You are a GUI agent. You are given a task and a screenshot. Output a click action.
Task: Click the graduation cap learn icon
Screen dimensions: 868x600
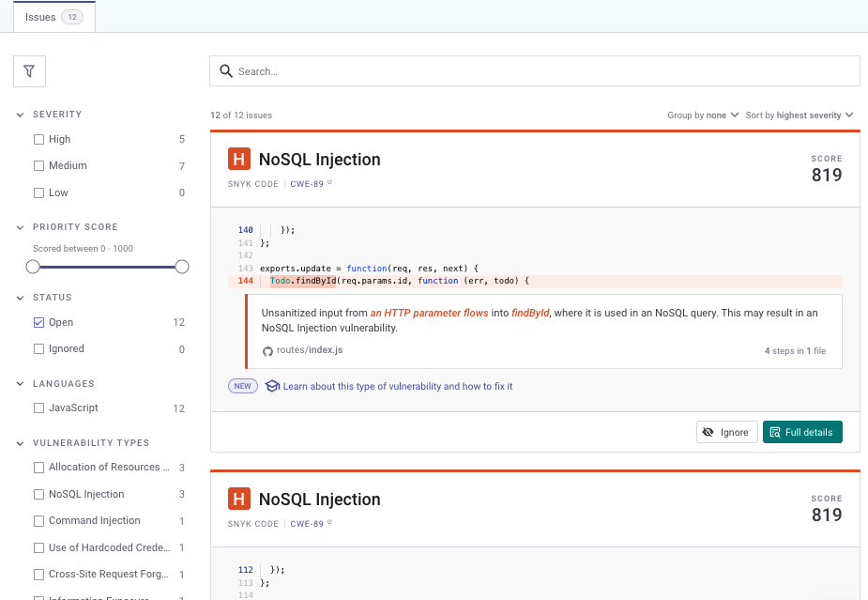click(272, 386)
